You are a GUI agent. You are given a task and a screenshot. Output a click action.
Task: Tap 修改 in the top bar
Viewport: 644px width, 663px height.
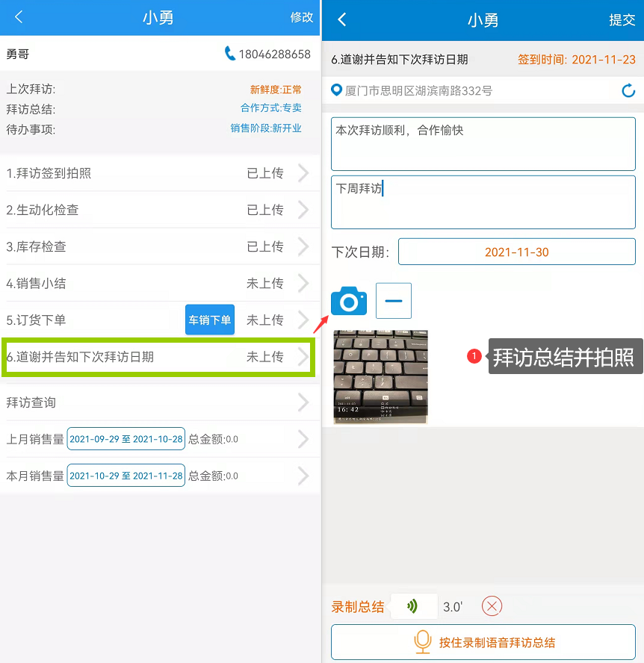click(x=302, y=17)
